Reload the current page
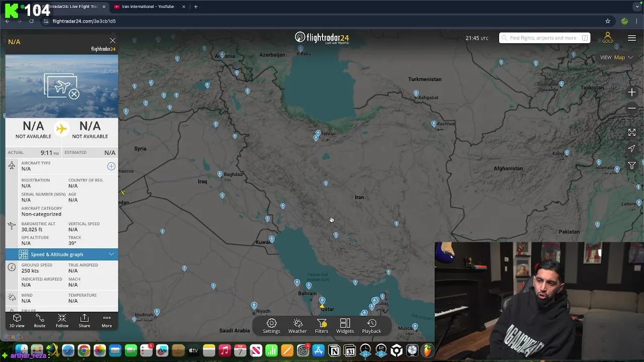Image resolution: width=644 pixels, height=362 pixels. pyautogui.click(x=31, y=21)
